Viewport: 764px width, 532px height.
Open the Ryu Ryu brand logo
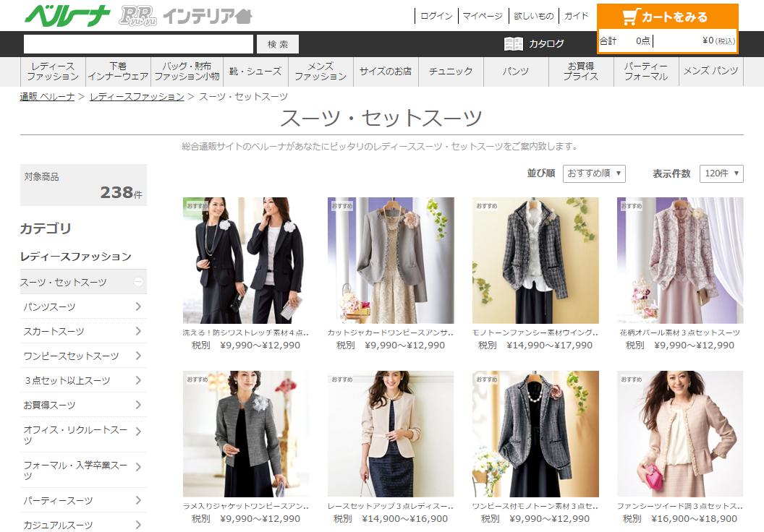[x=138, y=16]
